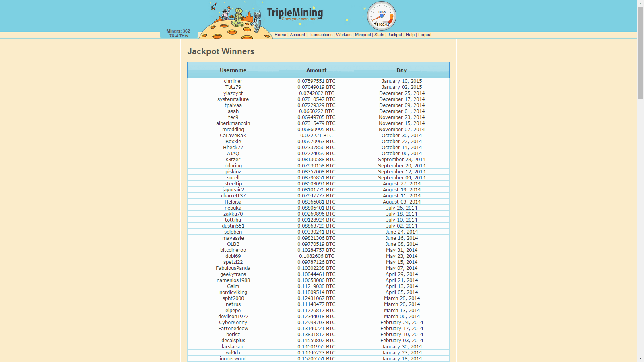Click the moon with robots illustration

coord(236,21)
